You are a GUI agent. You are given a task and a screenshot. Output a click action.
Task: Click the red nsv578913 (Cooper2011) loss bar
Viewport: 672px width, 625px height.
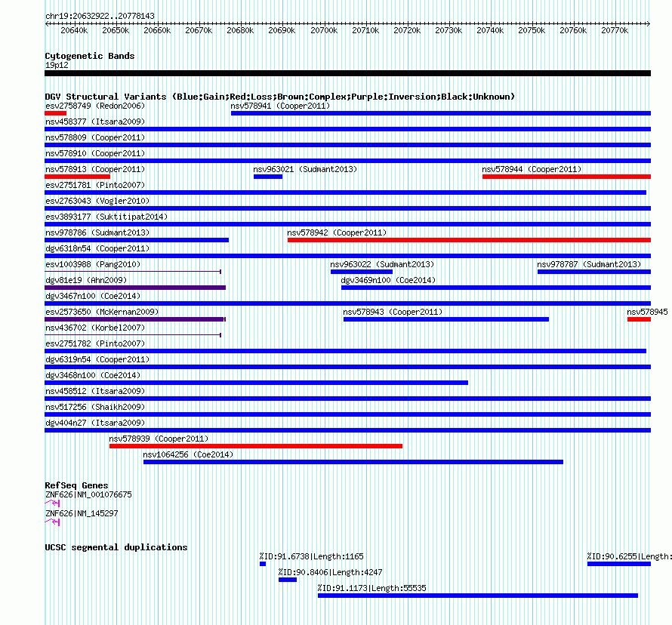pos(78,177)
